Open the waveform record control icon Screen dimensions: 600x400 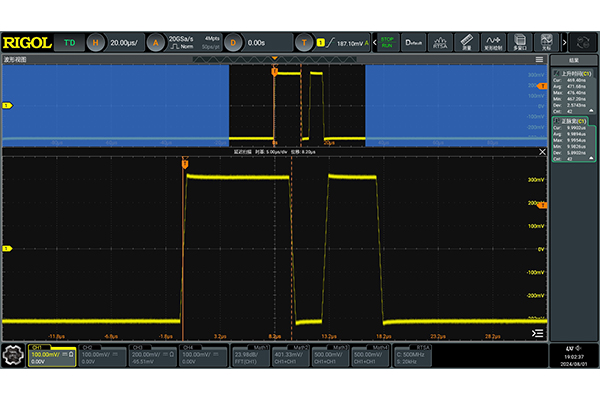tap(494, 43)
